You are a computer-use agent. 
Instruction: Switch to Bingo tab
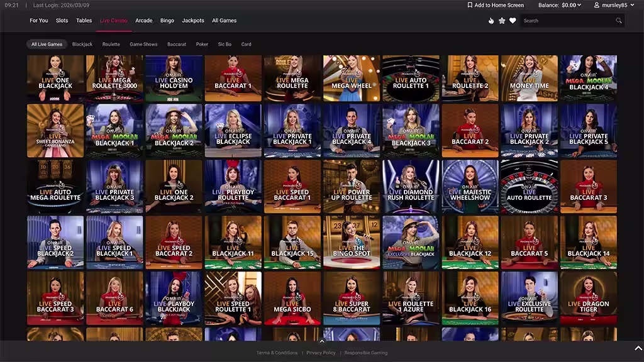(167, 21)
